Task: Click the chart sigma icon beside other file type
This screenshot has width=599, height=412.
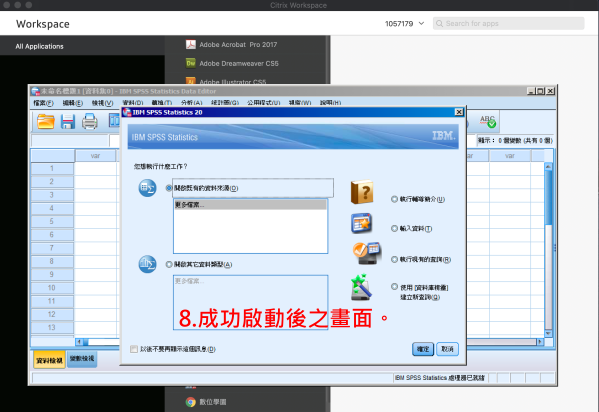Action: [147, 264]
